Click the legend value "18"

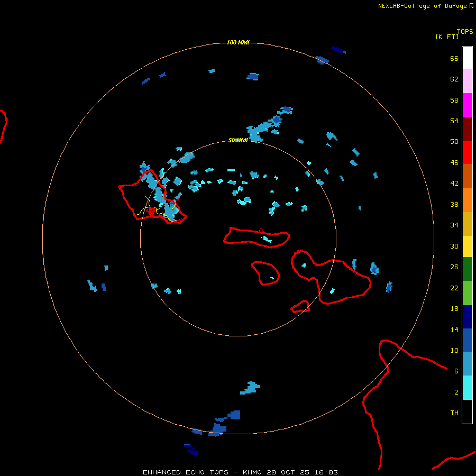tap(454, 309)
